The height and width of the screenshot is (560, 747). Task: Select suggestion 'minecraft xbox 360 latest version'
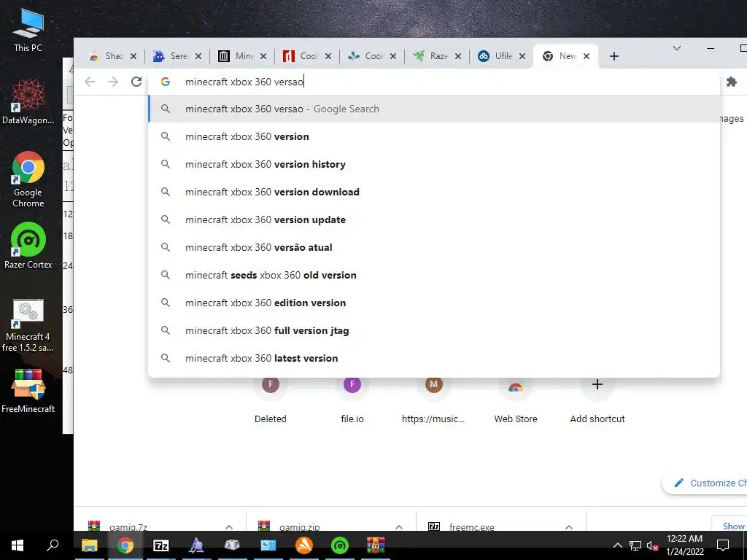point(434,358)
